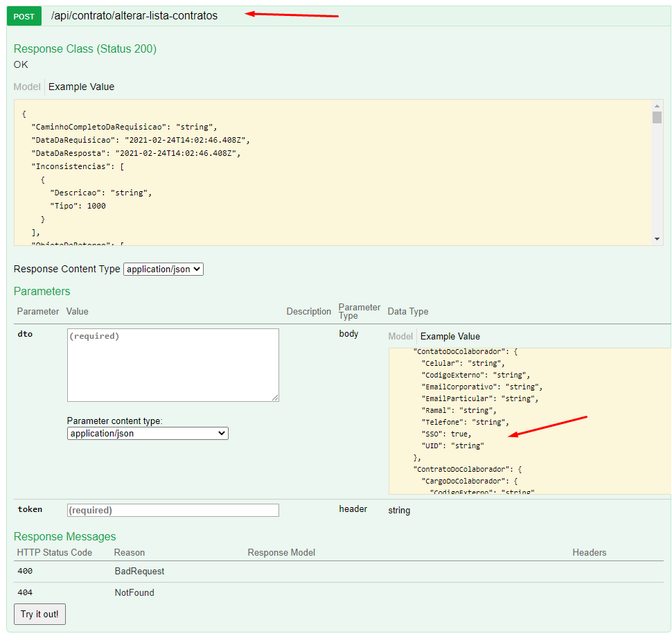Click the scroll-down arrow of response example

[657, 238]
